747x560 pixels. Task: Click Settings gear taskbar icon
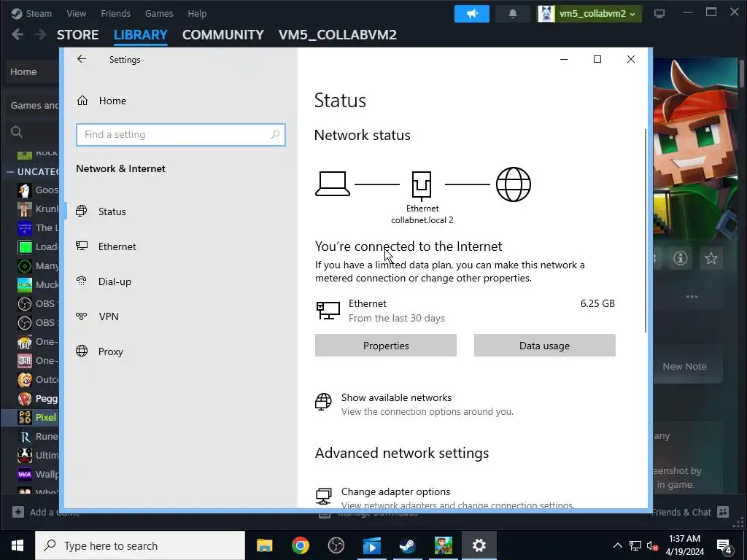(479, 545)
